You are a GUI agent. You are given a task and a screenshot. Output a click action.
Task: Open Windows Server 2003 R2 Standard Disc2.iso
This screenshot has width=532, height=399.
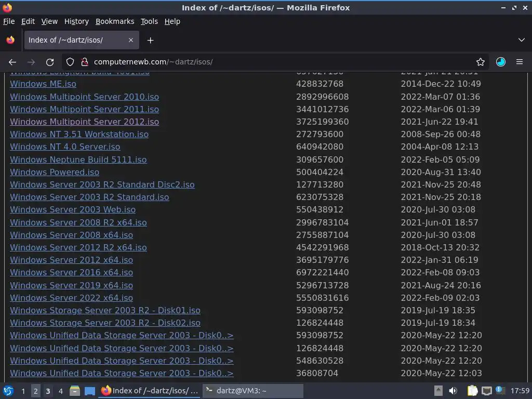click(102, 185)
